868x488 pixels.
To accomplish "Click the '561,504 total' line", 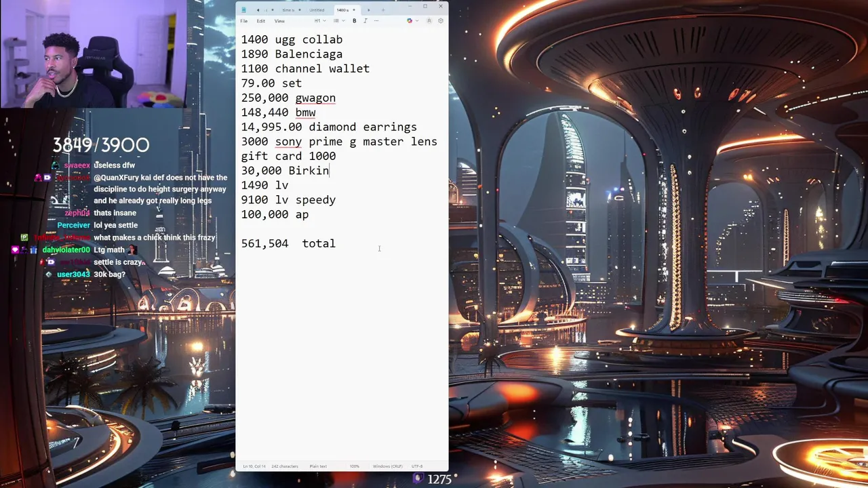I will coord(288,243).
